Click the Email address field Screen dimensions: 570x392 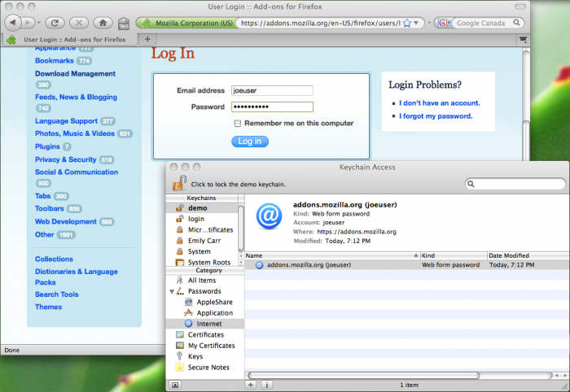pos(272,90)
